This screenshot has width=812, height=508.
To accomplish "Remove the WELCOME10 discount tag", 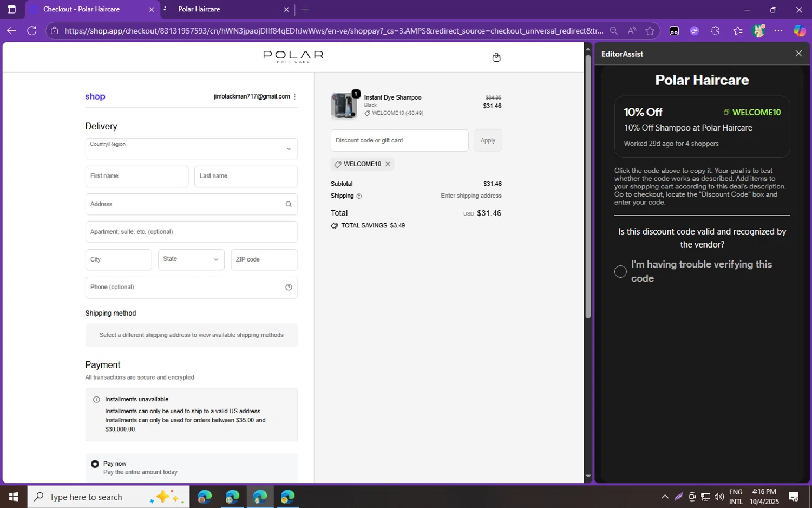I will click(x=388, y=164).
